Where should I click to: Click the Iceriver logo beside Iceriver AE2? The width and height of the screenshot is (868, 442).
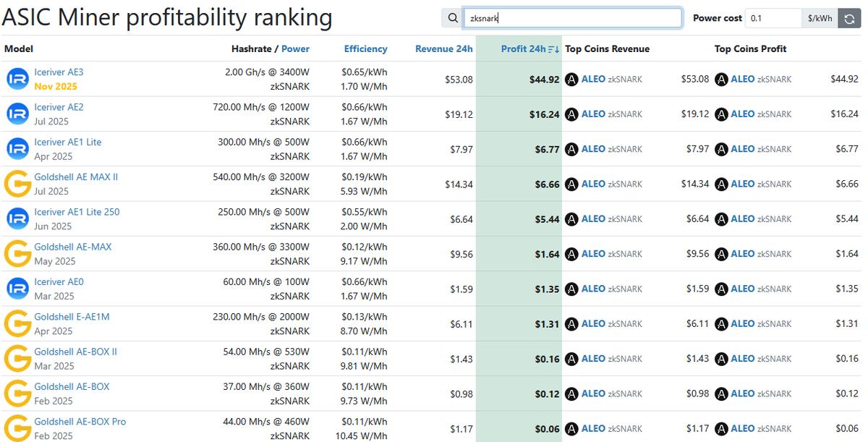17,114
